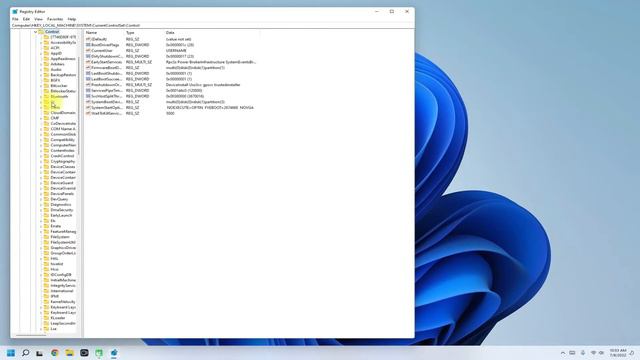Click the SystemStartOptions value icon
This screenshot has height=360, width=640.
(88, 107)
